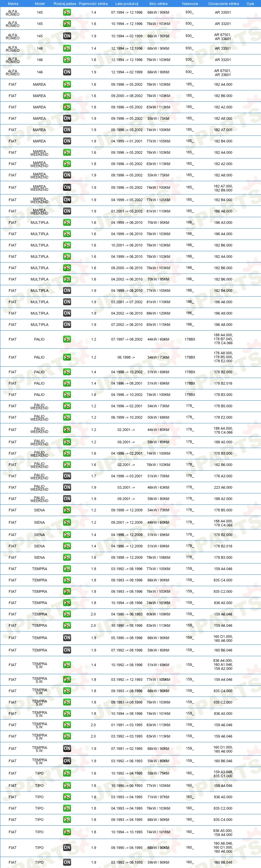
Task: Click engine code 188 A5.000
Action: point(223,442)
